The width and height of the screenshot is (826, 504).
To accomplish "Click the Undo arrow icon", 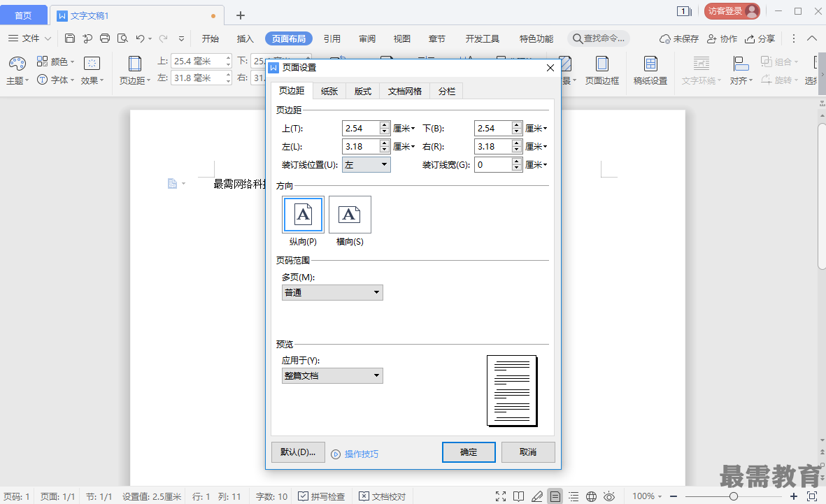I will coord(140,38).
